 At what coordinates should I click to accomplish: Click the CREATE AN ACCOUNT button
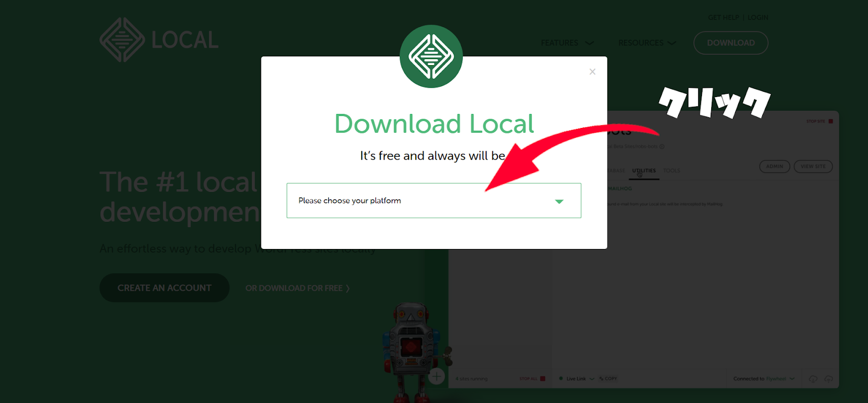click(x=164, y=288)
